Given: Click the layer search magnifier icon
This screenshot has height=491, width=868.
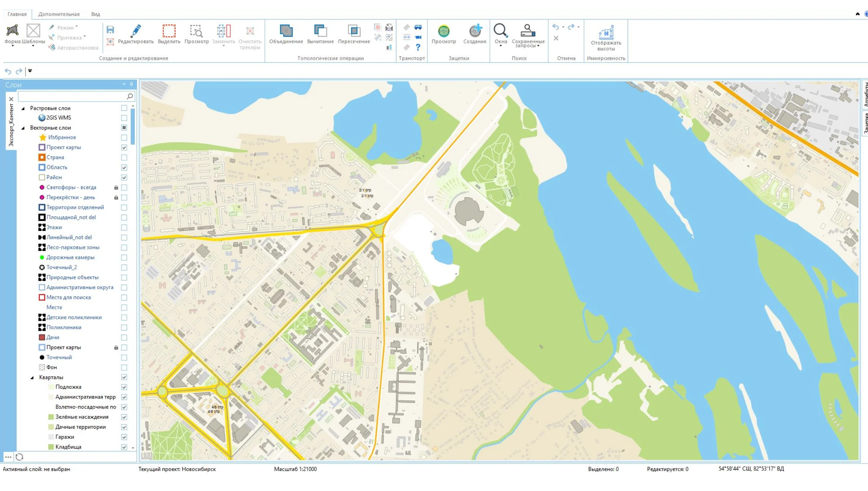Looking at the screenshot, I should pos(130,96).
